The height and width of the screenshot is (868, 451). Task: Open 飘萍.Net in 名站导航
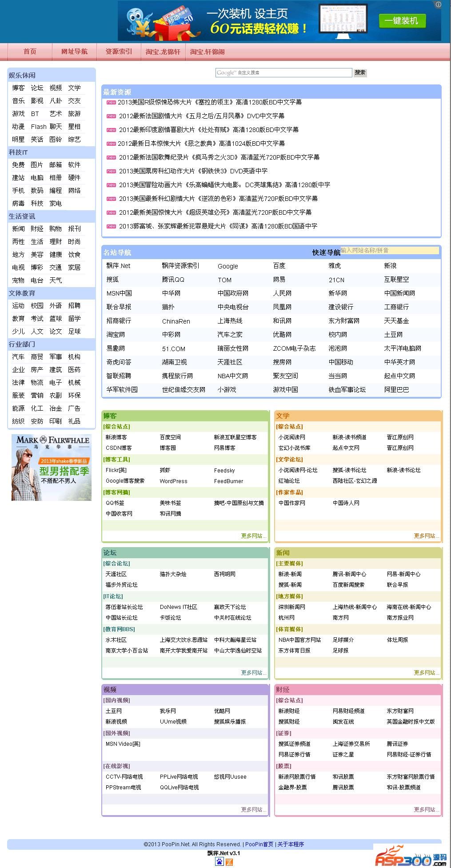[x=118, y=266]
